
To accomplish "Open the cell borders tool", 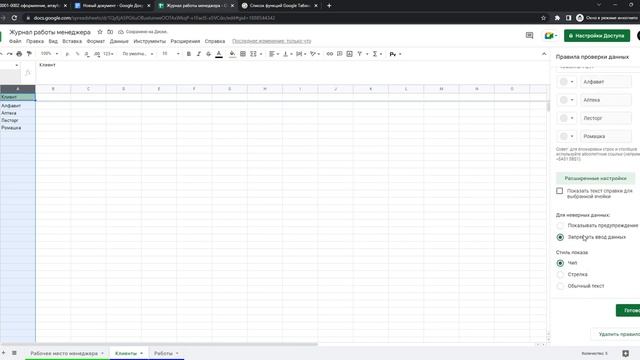I will point(243,54).
